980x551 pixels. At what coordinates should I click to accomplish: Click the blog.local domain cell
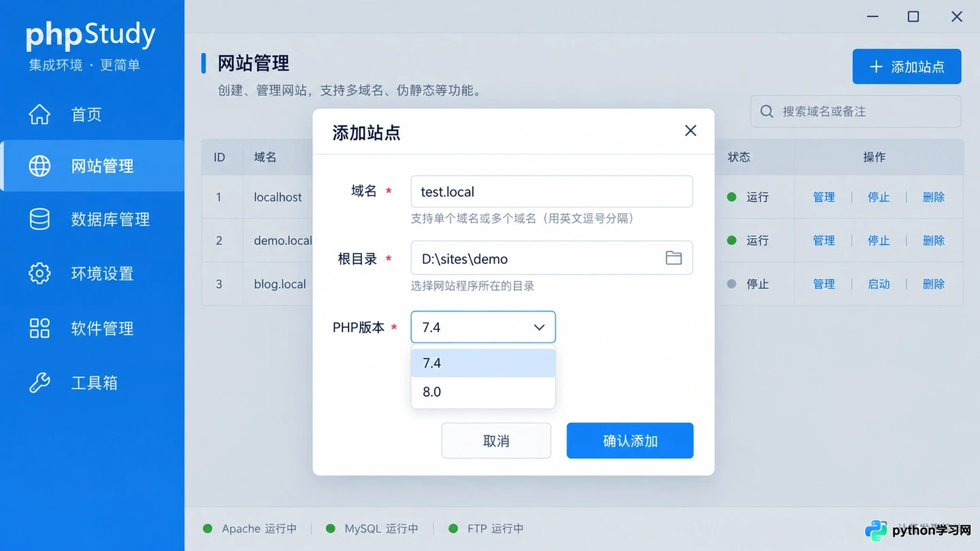coord(280,284)
